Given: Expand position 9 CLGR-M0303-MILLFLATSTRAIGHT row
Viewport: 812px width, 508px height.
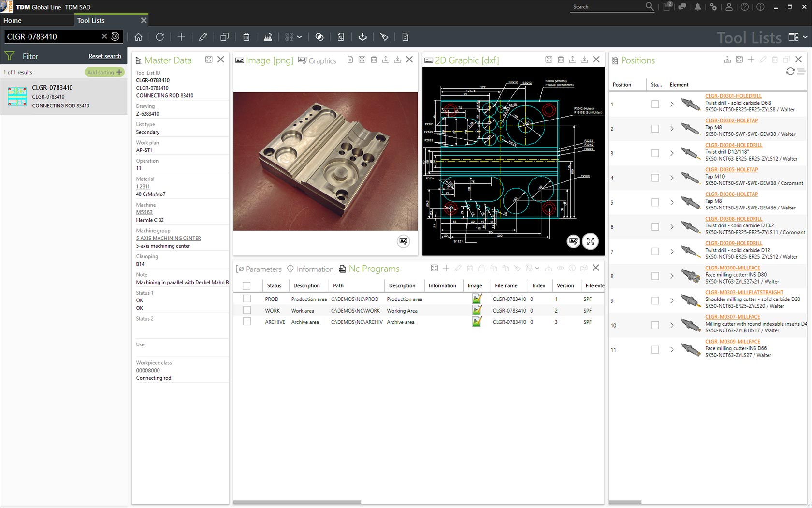Looking at the screenshot, I should click(x=672, y=300).
